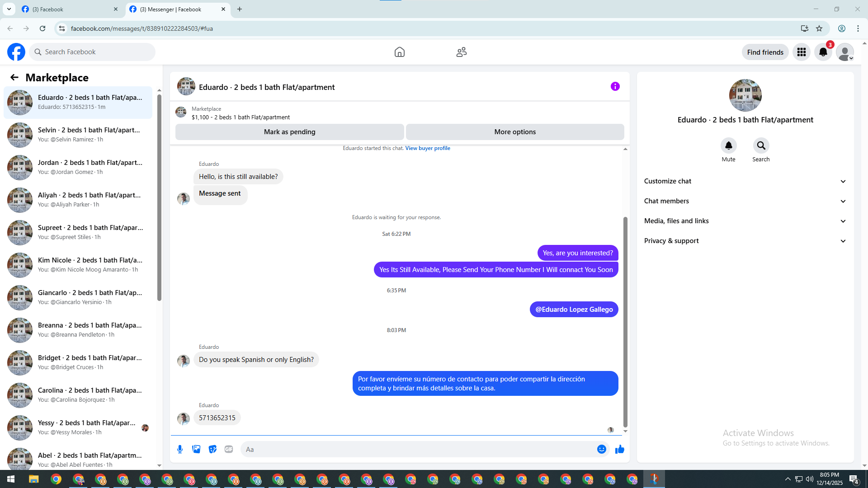Expand Customize chat section
Viewport: 868px width, 488px height.
(x=745, y=181)
